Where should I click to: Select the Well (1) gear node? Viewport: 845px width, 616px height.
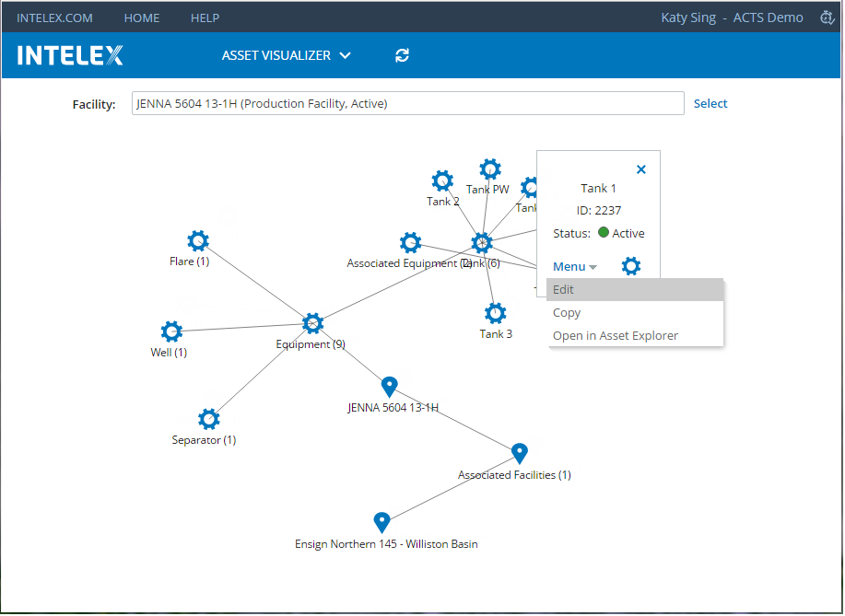[x=171, y=331]
